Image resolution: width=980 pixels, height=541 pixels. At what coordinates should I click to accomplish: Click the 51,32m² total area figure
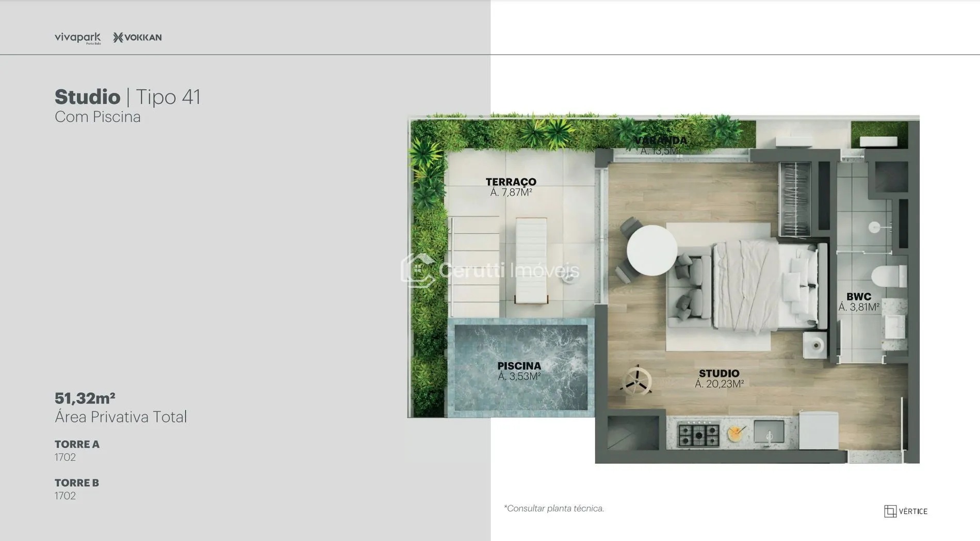pyautogui.click(x=85, y=399)
